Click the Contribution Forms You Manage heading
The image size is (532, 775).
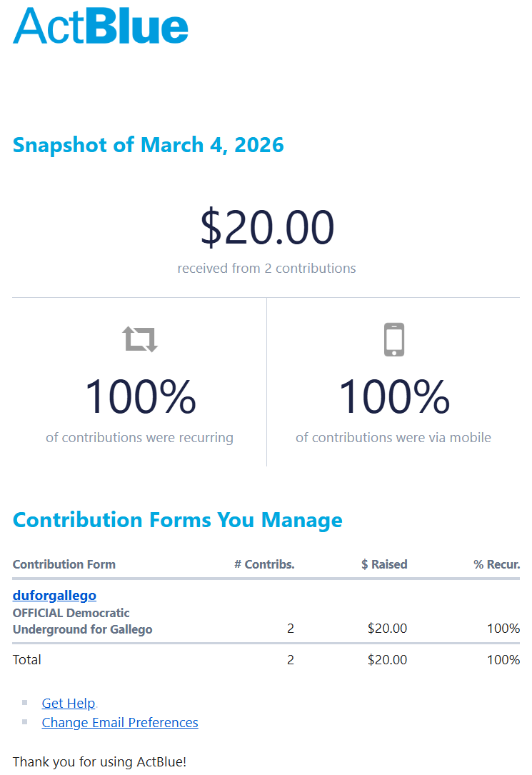click(178, 520)
